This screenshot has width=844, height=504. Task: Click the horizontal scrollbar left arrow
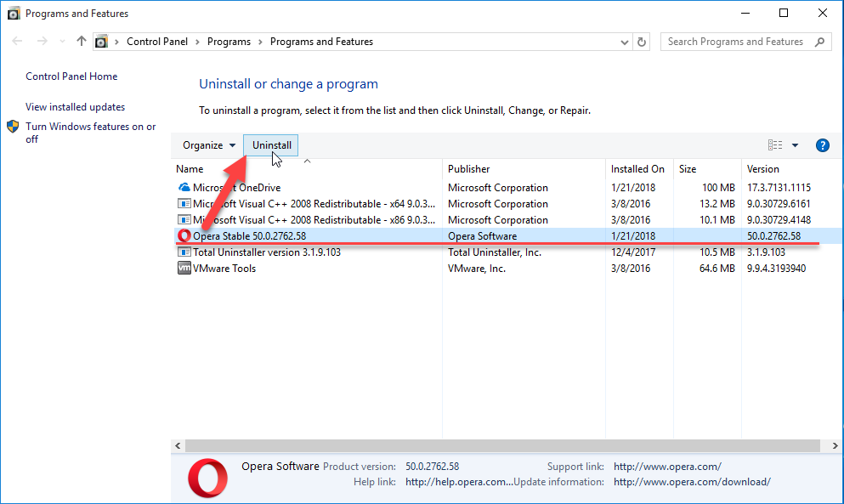tap(178, 446)
